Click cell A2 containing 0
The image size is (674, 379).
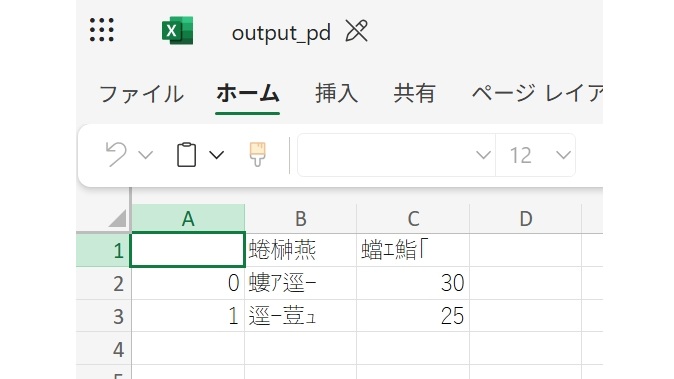188,283
